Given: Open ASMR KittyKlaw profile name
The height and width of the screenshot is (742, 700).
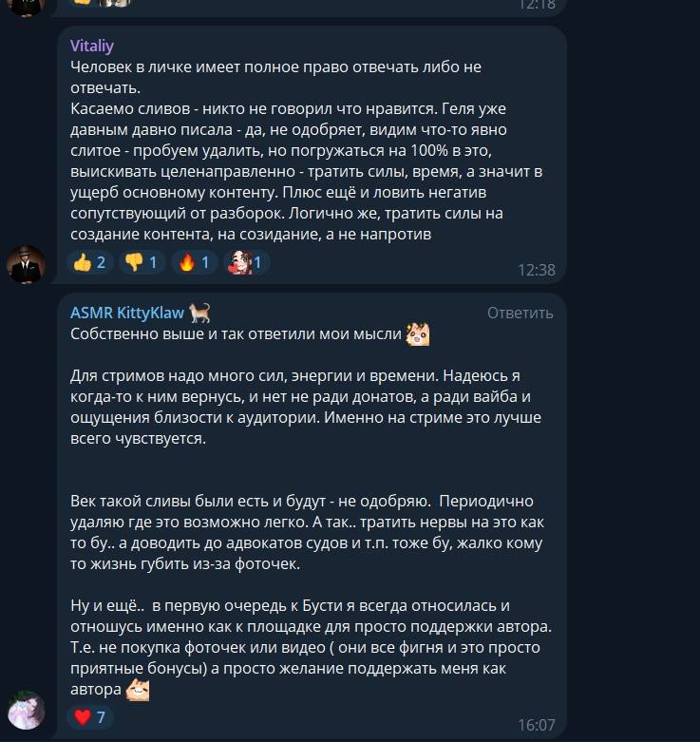Looking at the screenshot, I should pyautogui.click(x=126, y=313).
